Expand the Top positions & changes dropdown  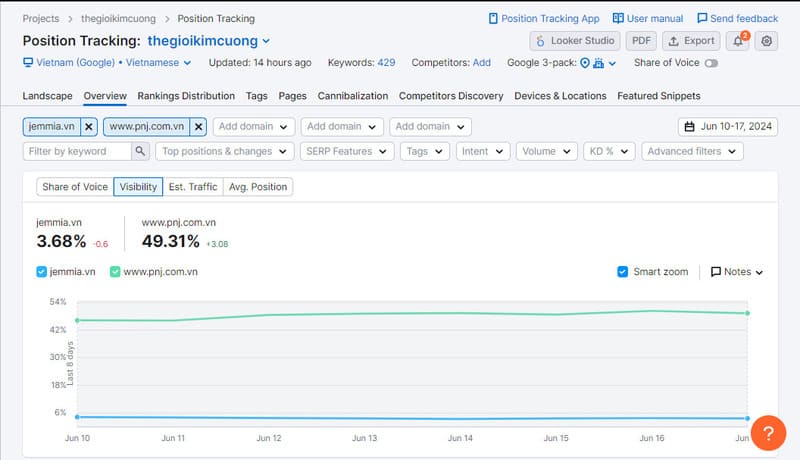click(224, 151)
